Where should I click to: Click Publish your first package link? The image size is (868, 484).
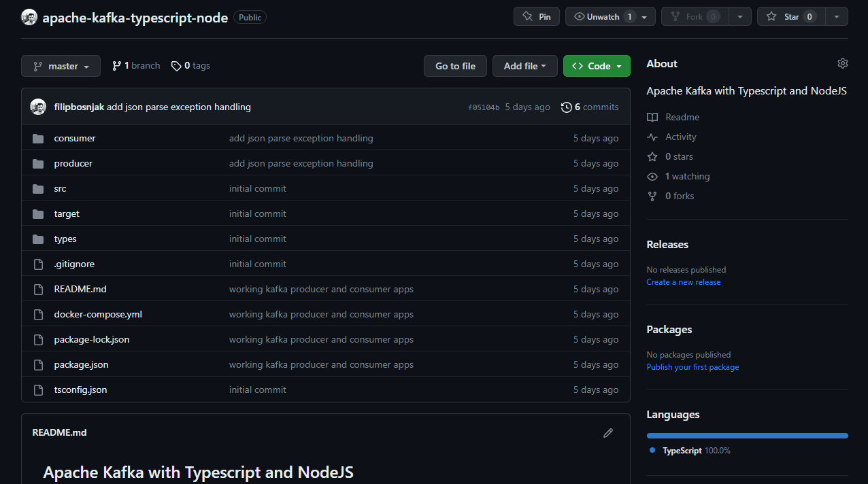(x=692, y=367)
